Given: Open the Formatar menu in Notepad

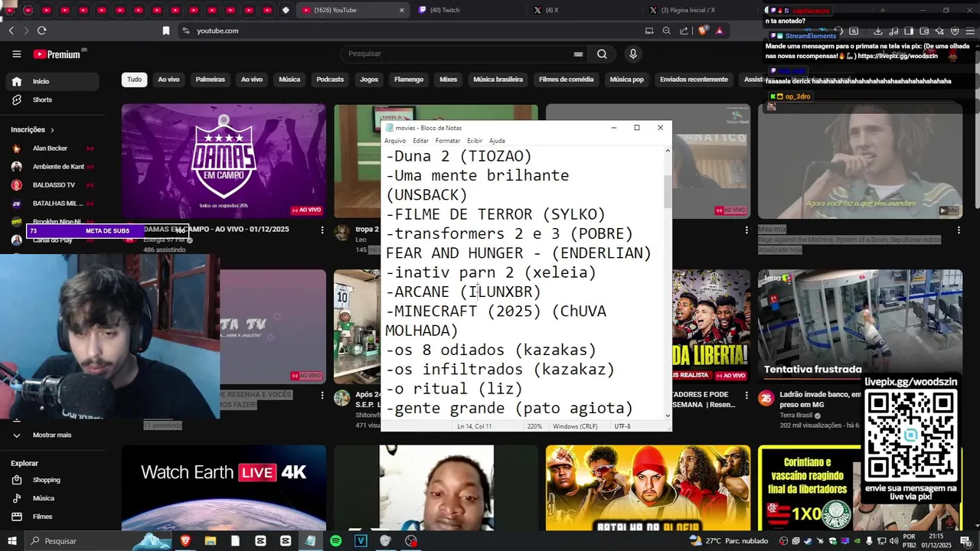Looking at the screenshot, I should click(x=448, y=141).
